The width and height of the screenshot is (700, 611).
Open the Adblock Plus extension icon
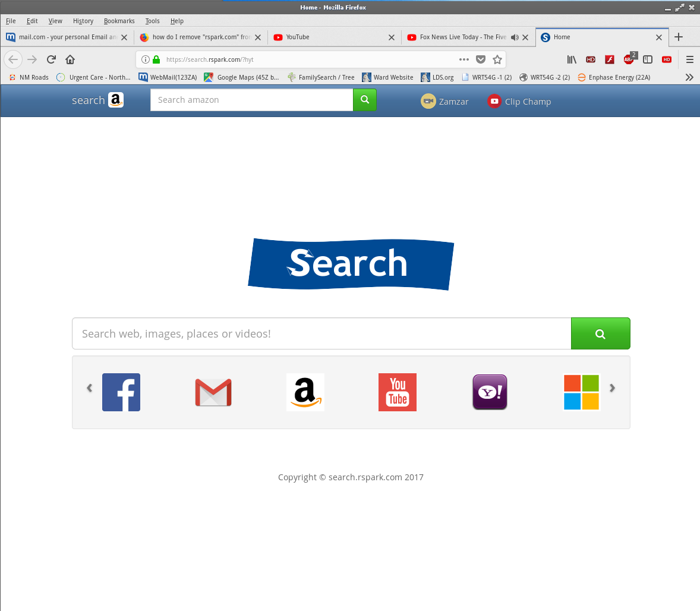pyautogui.click(x=629, y=59)
